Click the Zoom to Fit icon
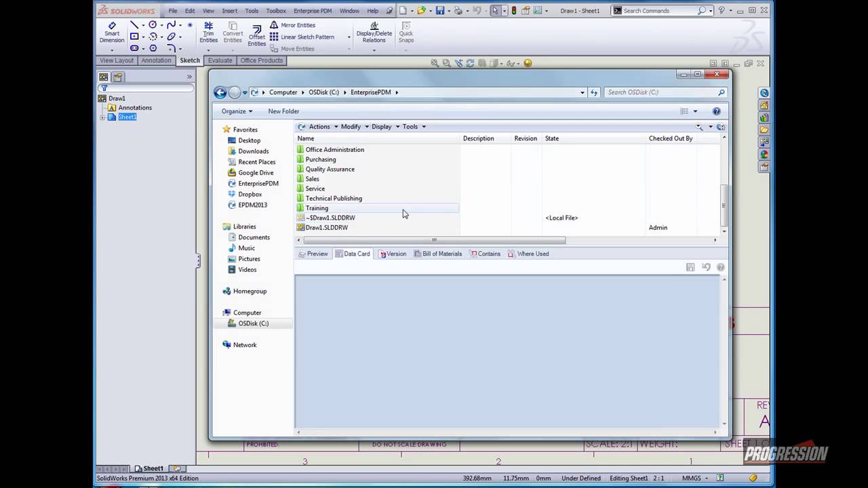 tap(434, 63)
